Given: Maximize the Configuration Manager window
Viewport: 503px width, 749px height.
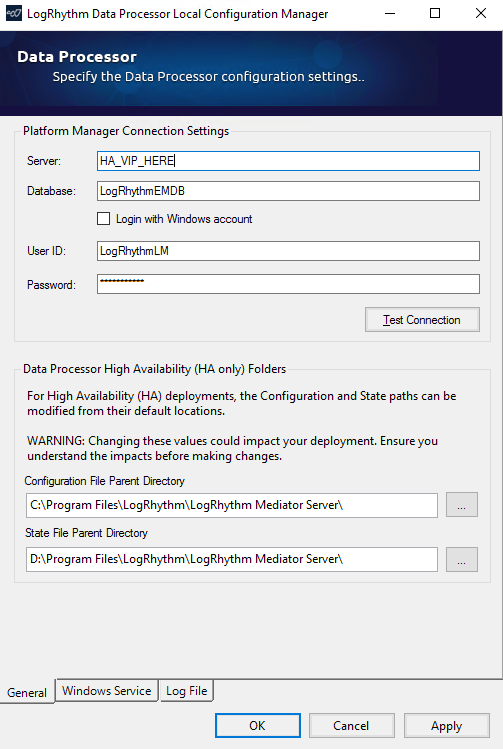Looking at the screenshot, I should (x=435, y=13).
